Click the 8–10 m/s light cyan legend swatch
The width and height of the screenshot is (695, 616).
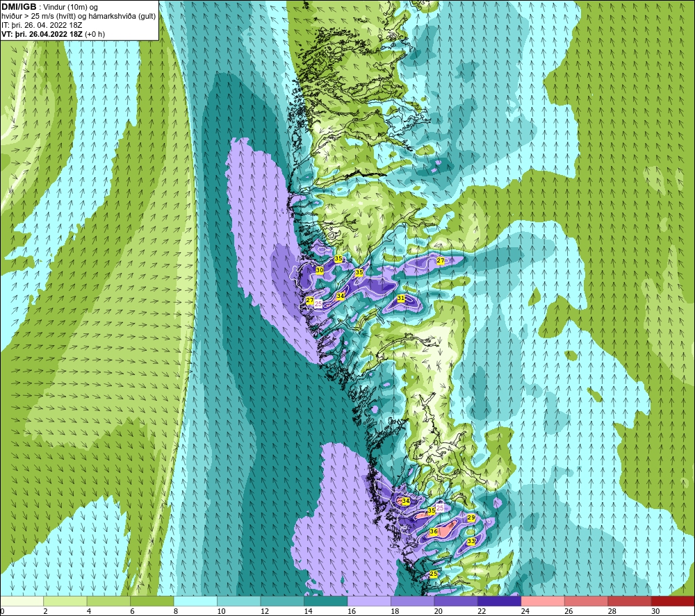pyautogui.click(x=195, y=601)
